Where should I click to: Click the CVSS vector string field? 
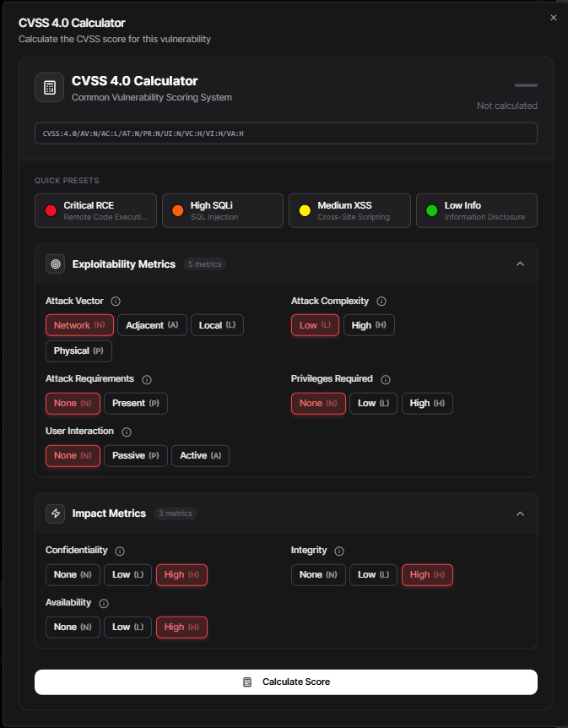click(x=286, y=133)
